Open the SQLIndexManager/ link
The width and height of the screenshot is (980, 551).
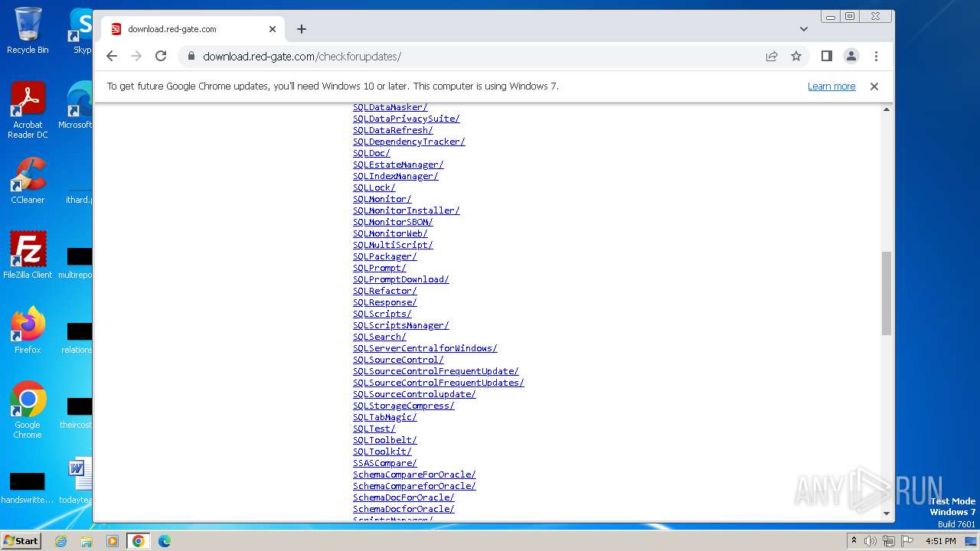point(396,176)
